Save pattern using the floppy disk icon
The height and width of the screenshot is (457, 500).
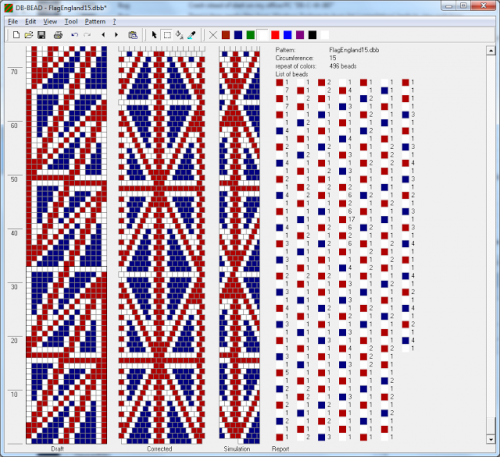[x=41, y=35]
